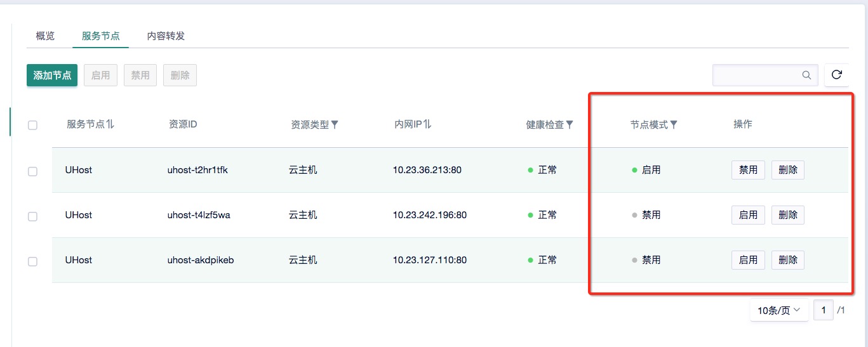Expand the 10条/页 page size dropdown
This screenshot has width=868, height=347.
click(x=779, y=310)
